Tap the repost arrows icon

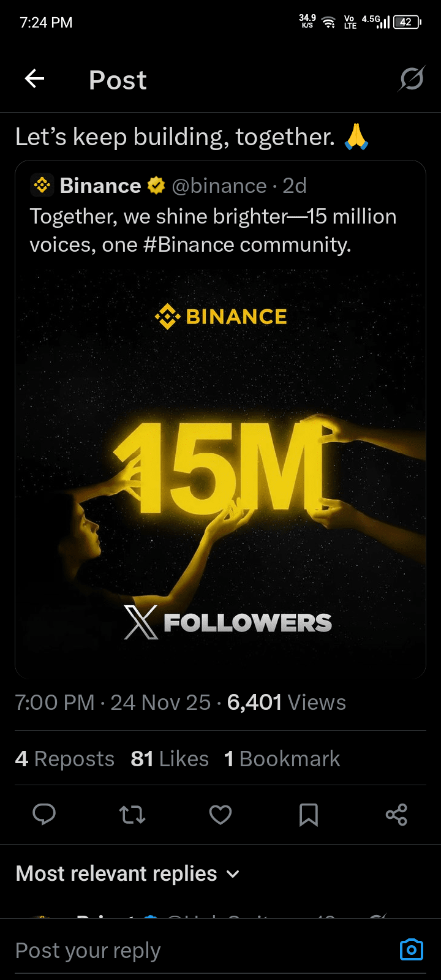(x=132, y=815)
